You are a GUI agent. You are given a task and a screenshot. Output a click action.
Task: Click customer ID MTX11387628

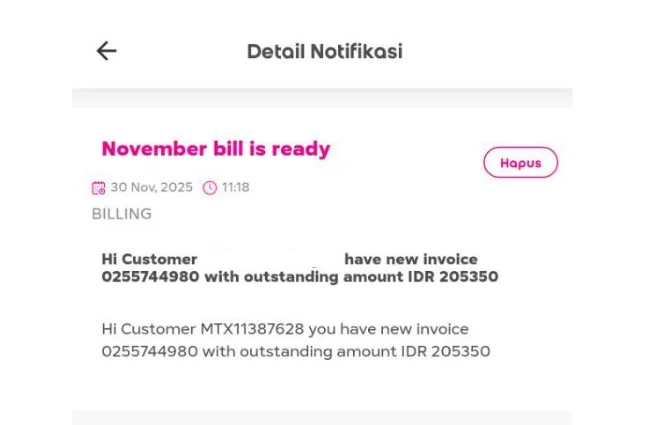click(249, 329)
